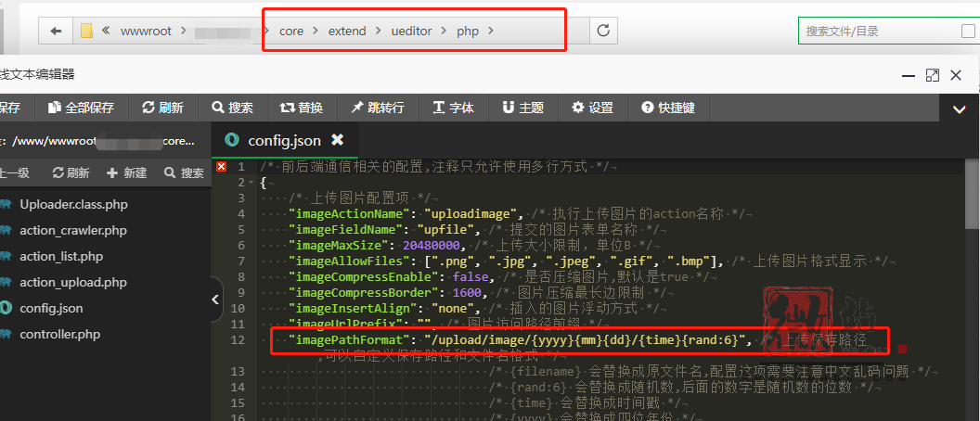
Task: Click 刷新 in the editor toolbar
Action: (x=163, y=108)
